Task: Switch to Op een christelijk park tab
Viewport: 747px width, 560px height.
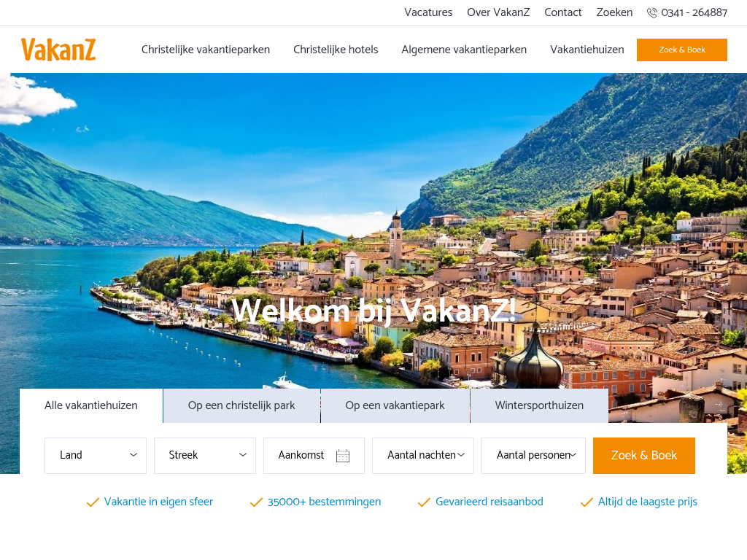Action: pos(241,405)
